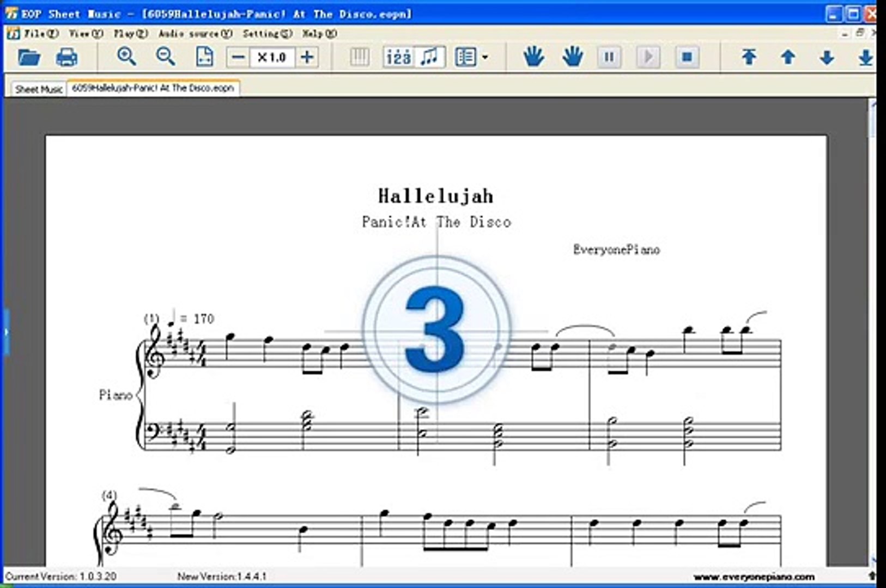Go to the previous page

[788, 57]
